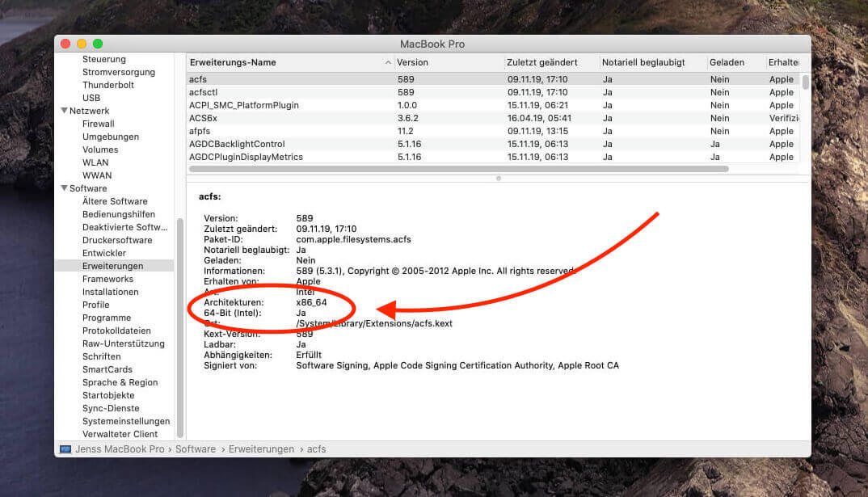Click the Mac icon in the path bar

[x=65, y=449]
